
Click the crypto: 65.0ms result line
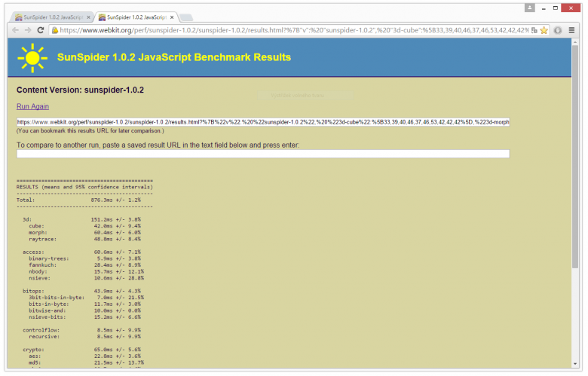[81, 350]
